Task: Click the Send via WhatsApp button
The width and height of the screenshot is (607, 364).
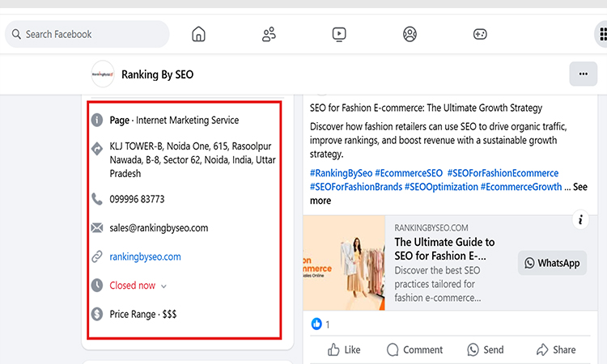Action: (x=486, y=349)
